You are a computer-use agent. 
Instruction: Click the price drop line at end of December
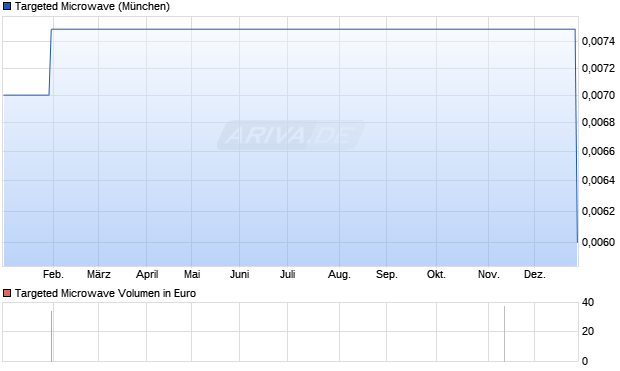(x=576, y=136)
